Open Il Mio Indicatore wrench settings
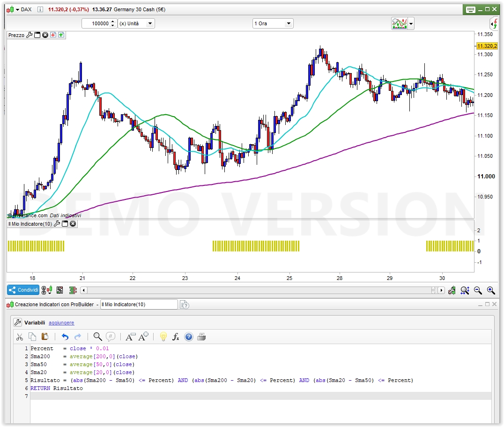The image size is (504, 427). [x=57, y=224]
